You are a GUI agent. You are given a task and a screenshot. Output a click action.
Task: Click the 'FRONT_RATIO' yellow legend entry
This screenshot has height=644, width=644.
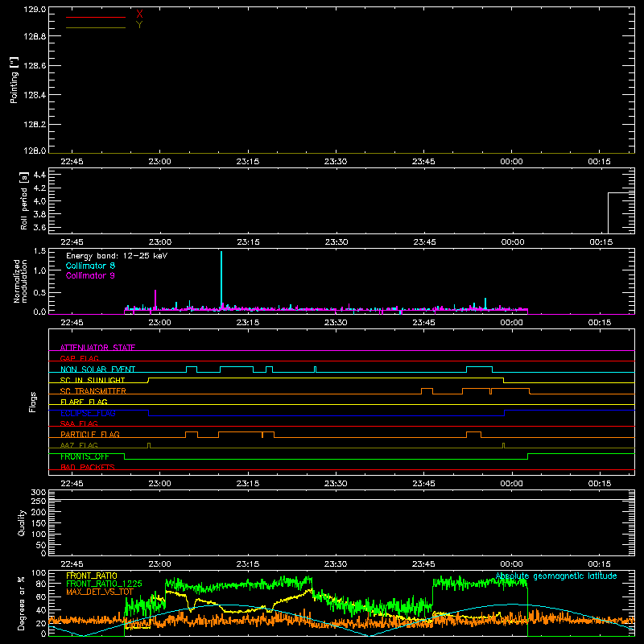92,576
